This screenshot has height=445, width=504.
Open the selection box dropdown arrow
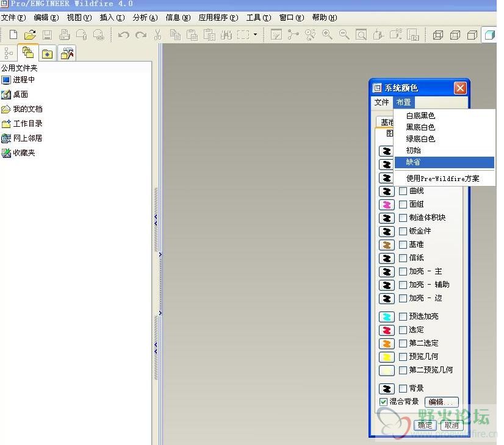pos(255,34)
